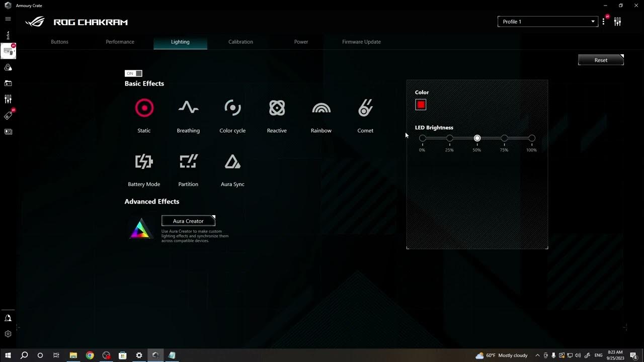Click the Reset button
The image size is (644, 362).
[601, 60]
